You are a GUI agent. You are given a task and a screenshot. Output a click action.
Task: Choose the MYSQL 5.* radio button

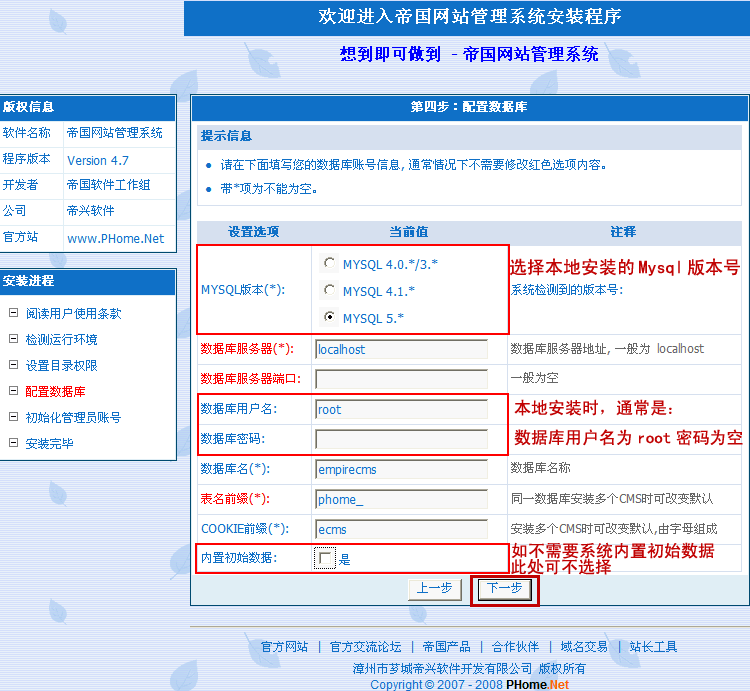pyautogui.click(x=329, y=318)
